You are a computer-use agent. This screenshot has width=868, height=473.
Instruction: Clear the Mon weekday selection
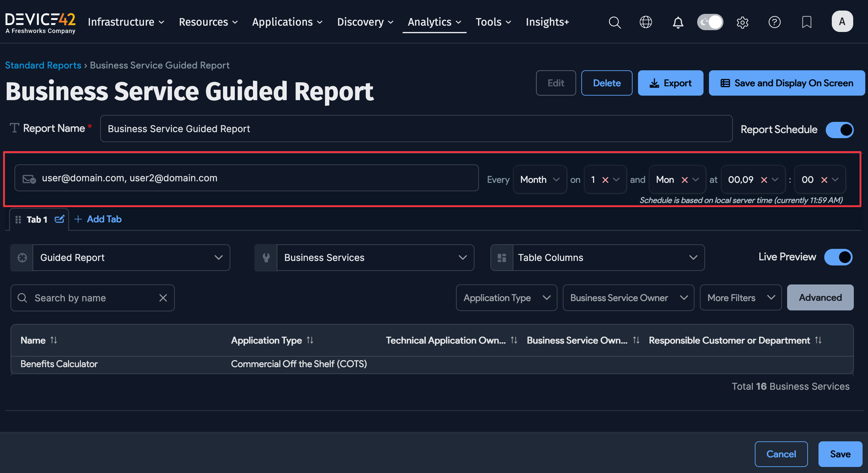click(685, 180)
